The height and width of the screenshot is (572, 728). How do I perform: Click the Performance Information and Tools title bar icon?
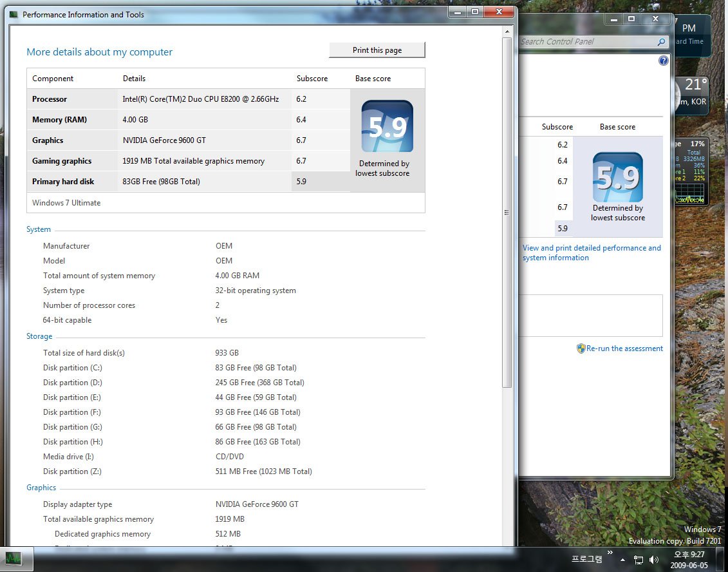[x=14, y=14]
